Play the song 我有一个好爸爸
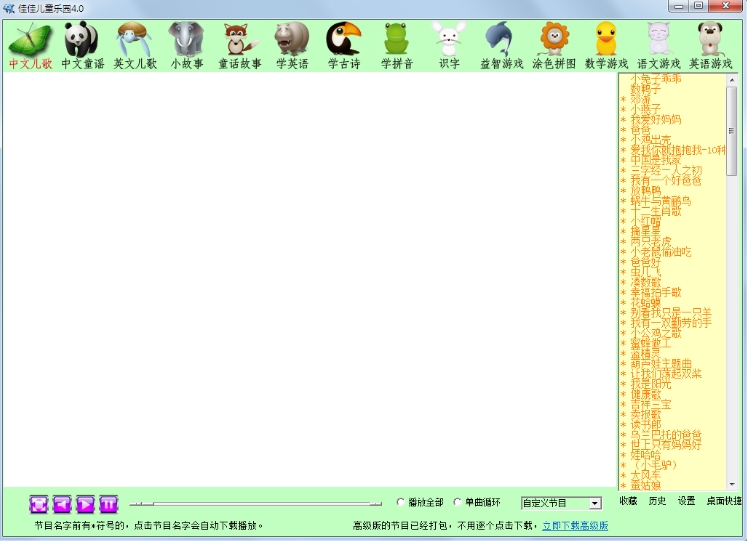 point(666,180)
